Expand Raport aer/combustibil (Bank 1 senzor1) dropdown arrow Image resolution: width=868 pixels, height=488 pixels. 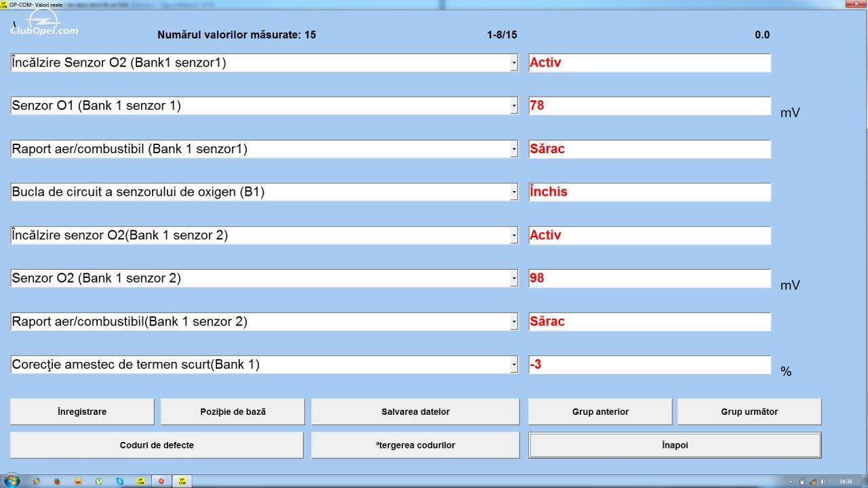pyautogui.click(x=514, y=149)
